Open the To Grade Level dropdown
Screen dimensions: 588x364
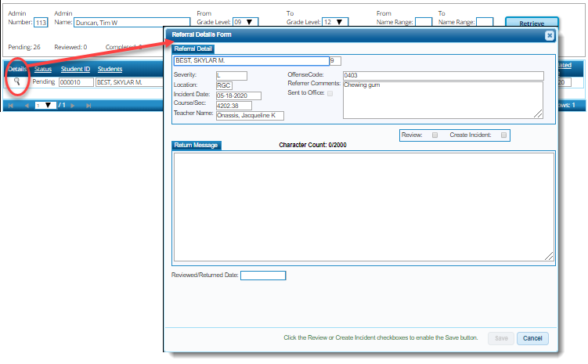[337, 23]
